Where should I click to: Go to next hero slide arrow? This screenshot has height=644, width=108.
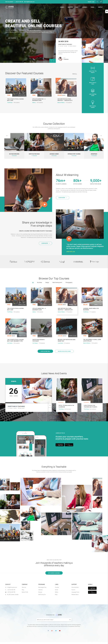(54, 61)
